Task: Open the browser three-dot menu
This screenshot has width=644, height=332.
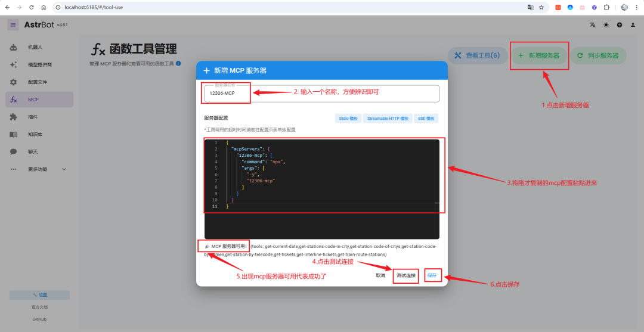Action: [x=637, y=7]
